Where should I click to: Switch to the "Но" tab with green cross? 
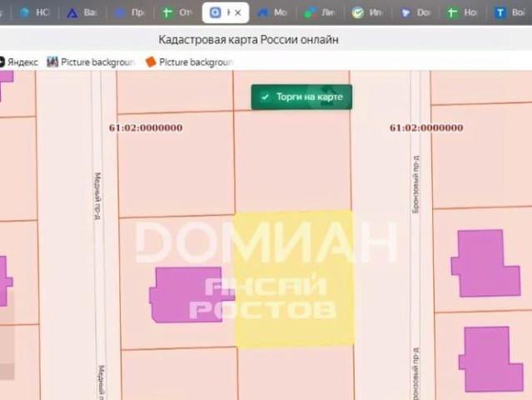463,12
